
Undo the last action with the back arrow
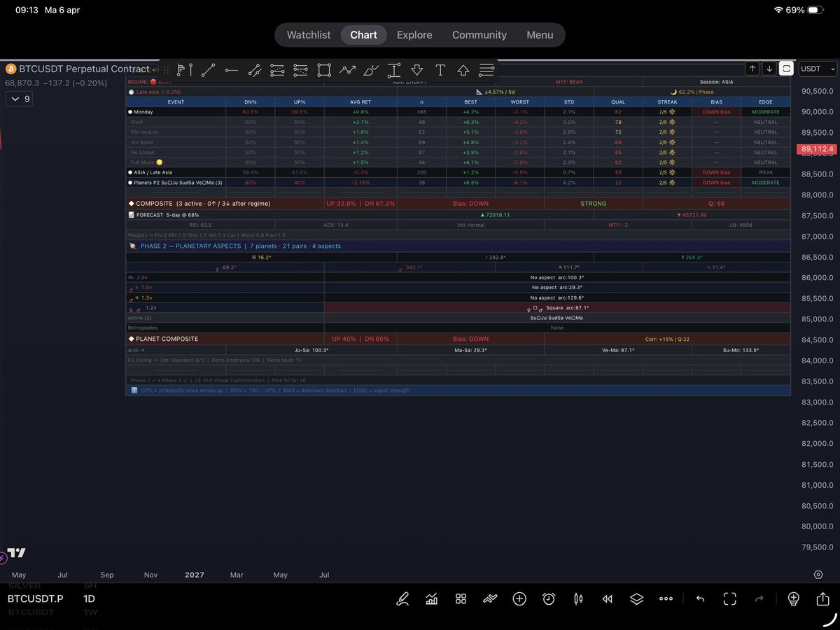point(700,598)
